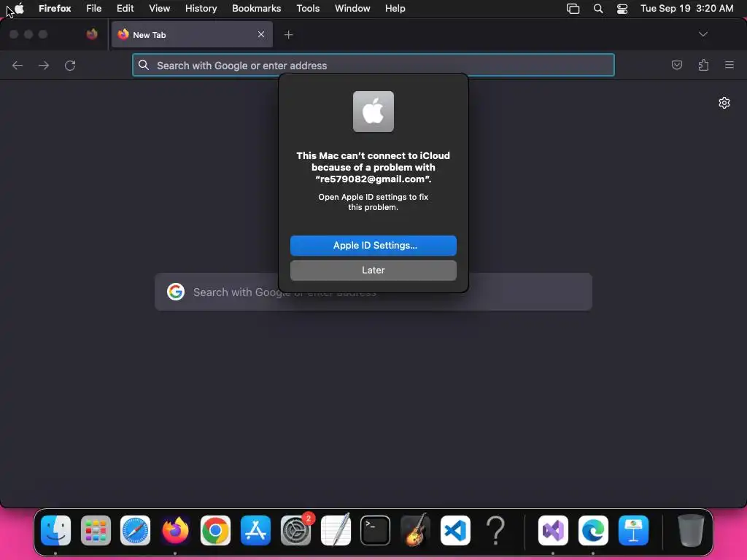The width and height of the screenshot is (747, 560).
Task: Click the Google search box on page
Action: pyautogui.click(x=373, y=292)
